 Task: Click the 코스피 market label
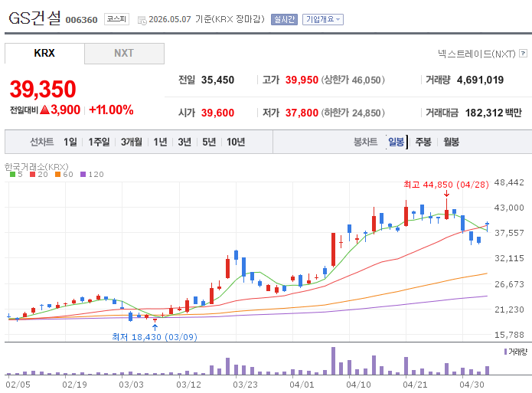tap(116, 19)
